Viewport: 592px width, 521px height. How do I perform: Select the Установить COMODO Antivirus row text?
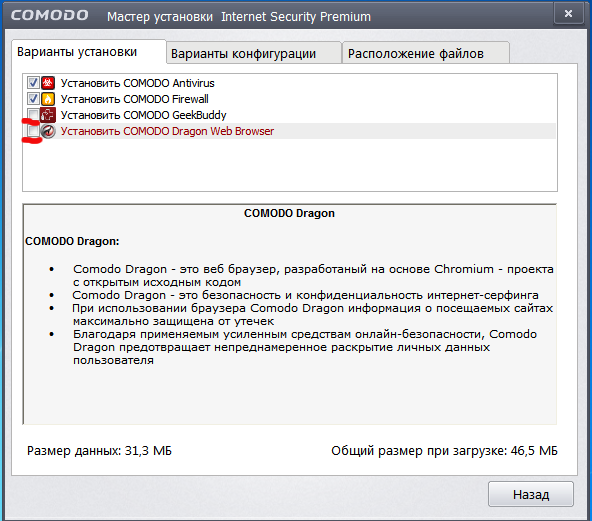pyautogui.click(x=137, y=83)
